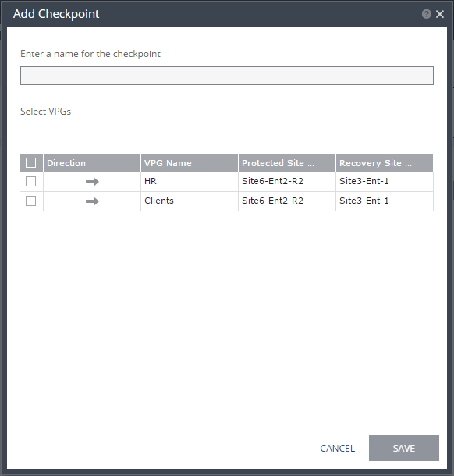454x476 pixels.
Task: Toggle the select-all VPGs header checkbox
Action: [31, 163]
